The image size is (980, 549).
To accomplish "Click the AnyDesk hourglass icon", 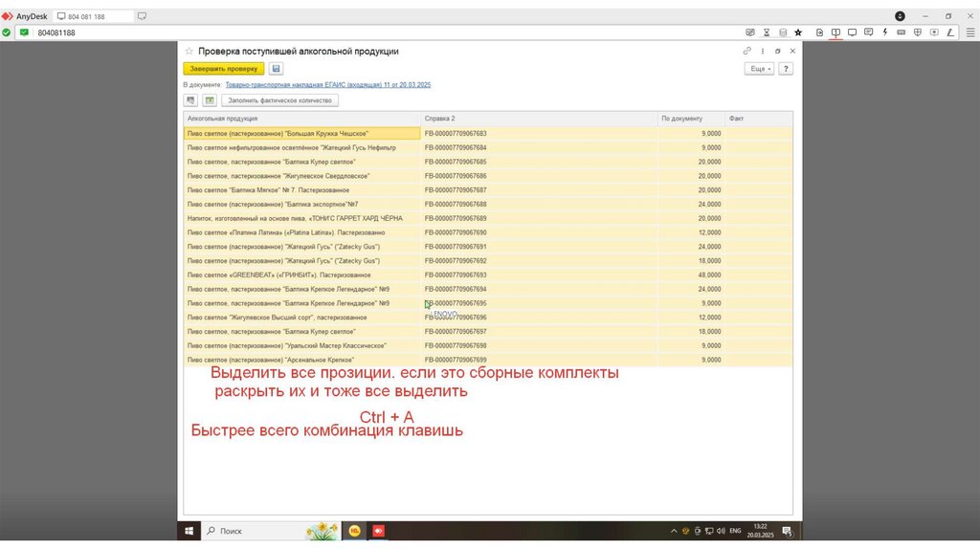I will point(767,33).
